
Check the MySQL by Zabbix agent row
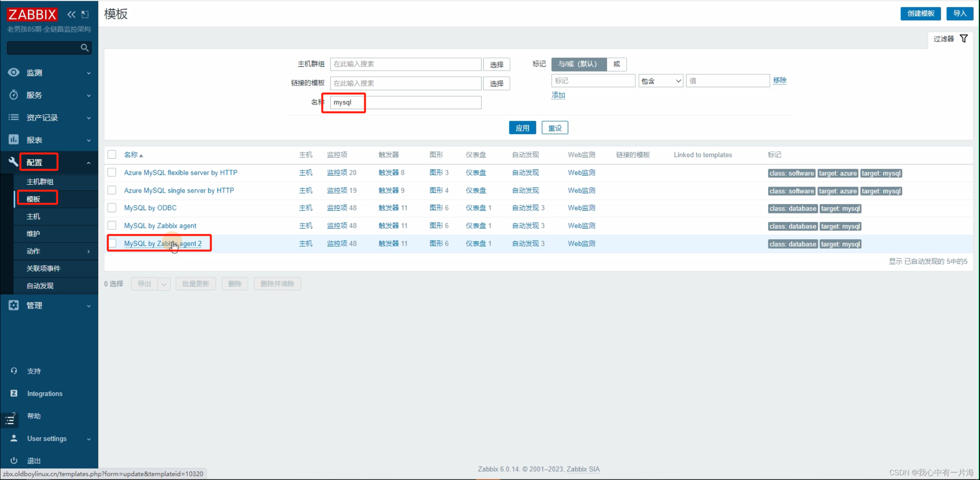coord(112,225)
